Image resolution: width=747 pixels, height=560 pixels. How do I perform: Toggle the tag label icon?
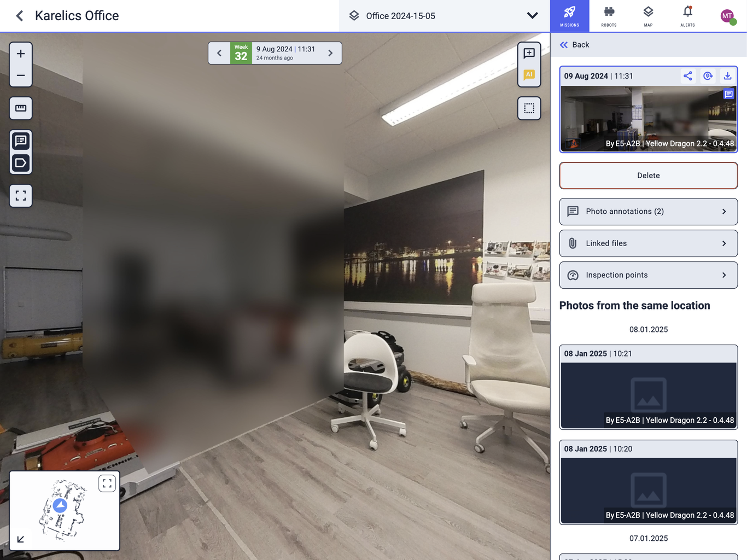coord(21,163)
